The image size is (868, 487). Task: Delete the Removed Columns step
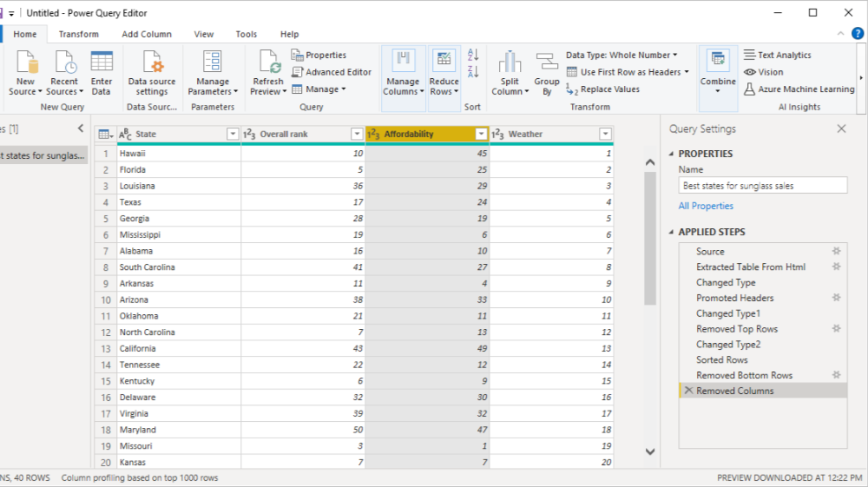[x=688, y=391]
